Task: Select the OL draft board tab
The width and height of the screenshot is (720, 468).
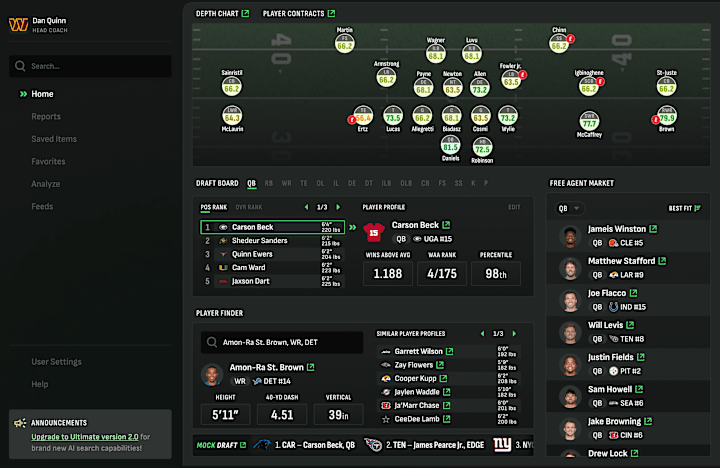Action: [320, 183]
